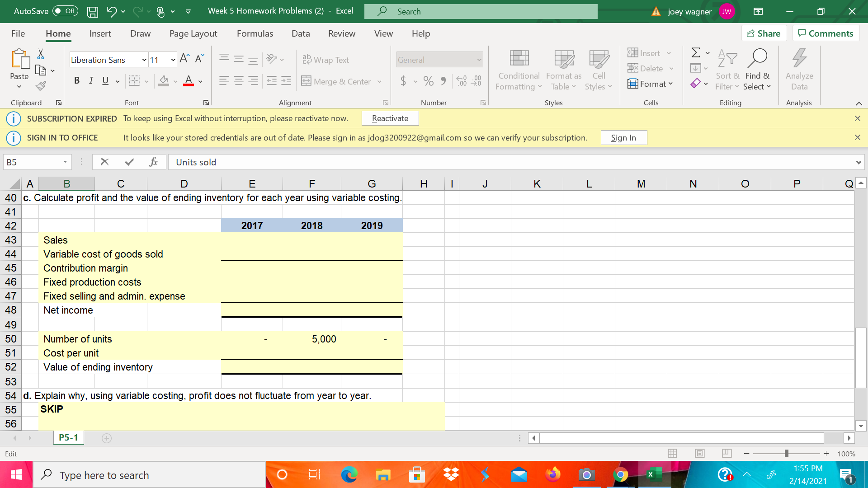Viewport: 868px width, 488px height.
Task: Click the Increase Decimal icon
Action: (x=462, y=81)
